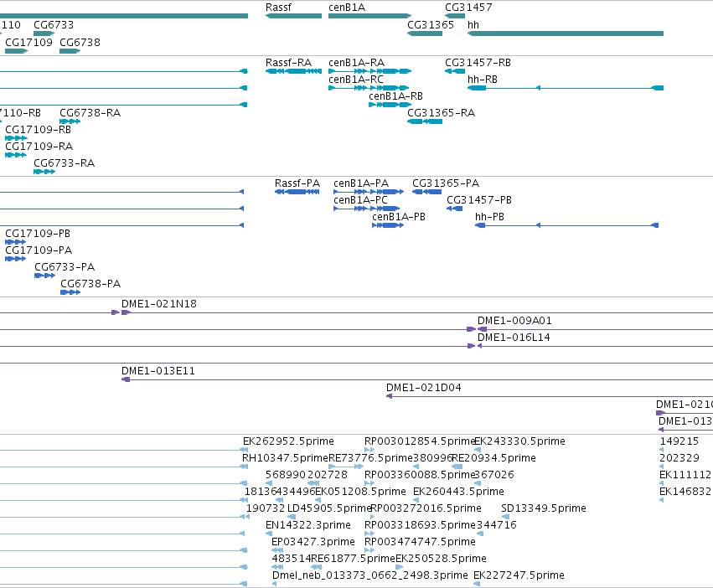Click the SD13349.5prime EST label

point(544,508)
